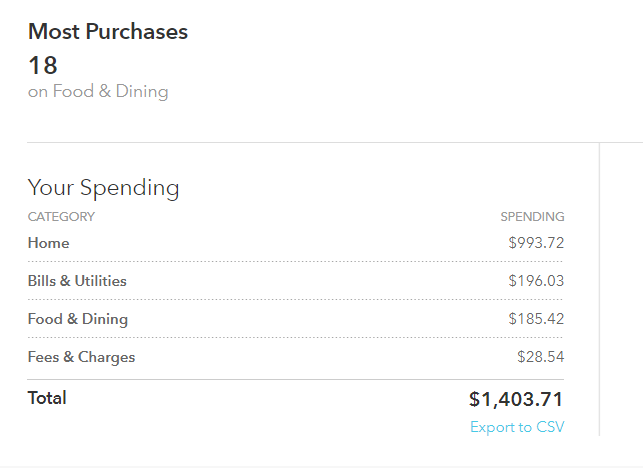Click the horizontal separator above Your Spending
This screenshot has width=643, height=468.
coord(335,142)
